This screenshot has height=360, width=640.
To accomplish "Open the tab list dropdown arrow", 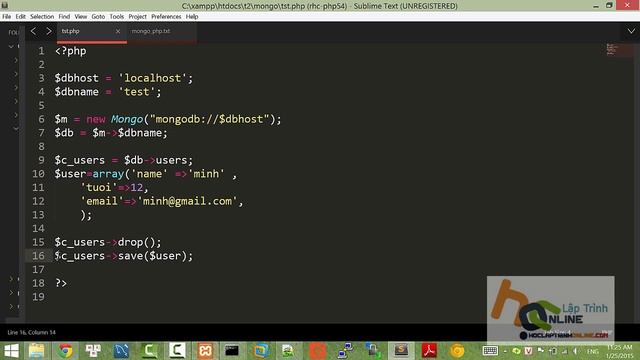I will click(631, 31).
